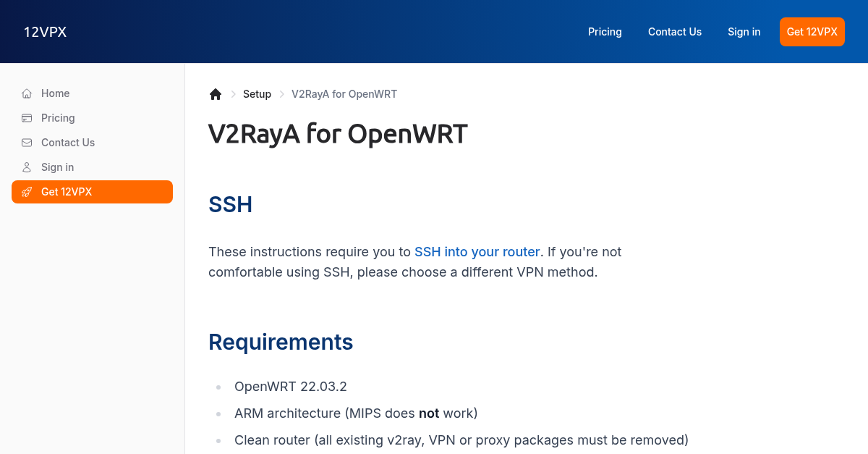Click the home icon in the breadcrumb trail
Screen dimensions: 868x454
click(215, 93)
